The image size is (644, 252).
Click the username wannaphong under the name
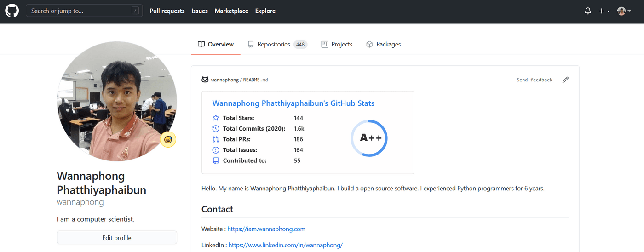point(80,202)
